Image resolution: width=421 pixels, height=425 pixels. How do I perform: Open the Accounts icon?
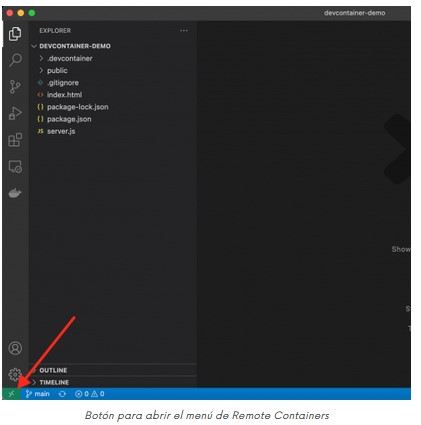point(15,348)
